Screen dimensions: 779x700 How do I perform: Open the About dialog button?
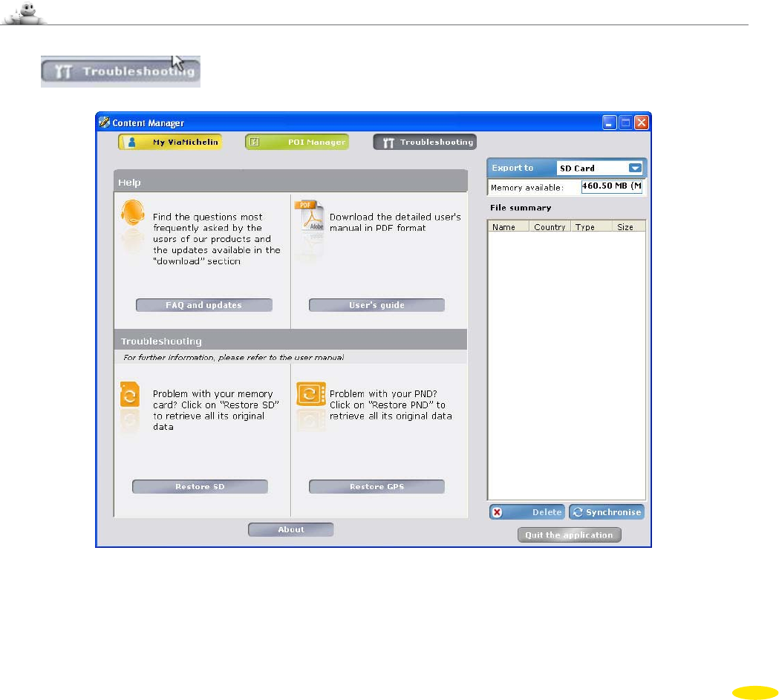(290, 529)
